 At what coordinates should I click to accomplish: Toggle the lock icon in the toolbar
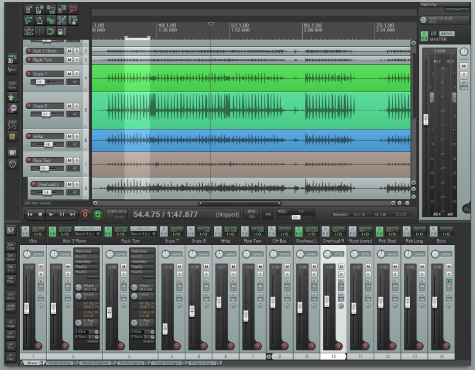pyautogui.click(x=61, y=32)
